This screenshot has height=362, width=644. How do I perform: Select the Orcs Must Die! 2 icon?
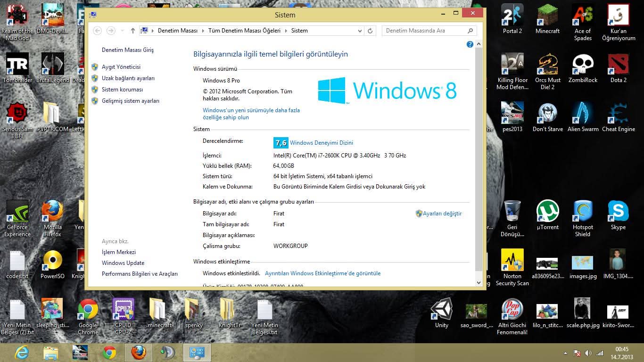(x=547, y=72)
